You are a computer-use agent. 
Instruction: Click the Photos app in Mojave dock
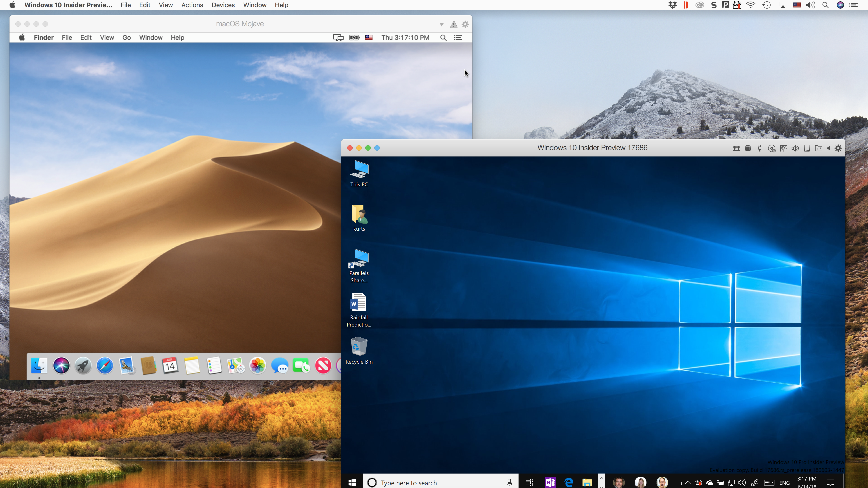click(x=257, y=366)
